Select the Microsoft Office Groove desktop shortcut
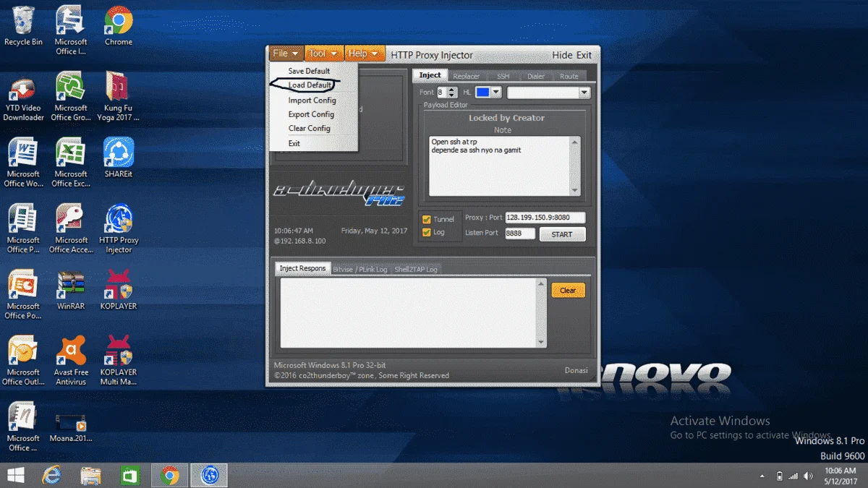 coord(71,96)
